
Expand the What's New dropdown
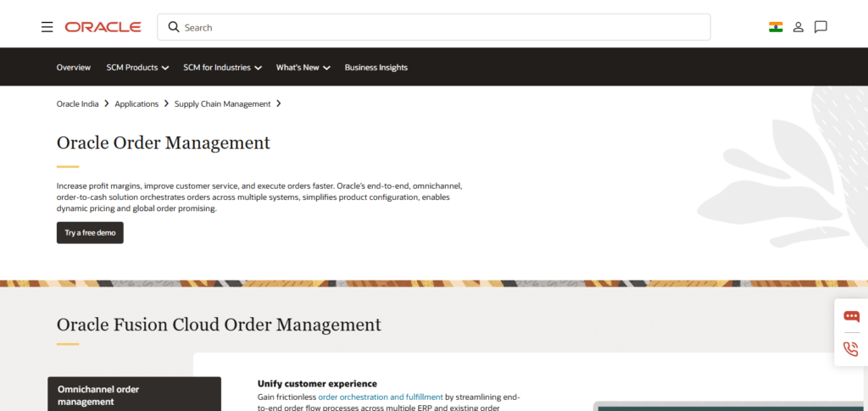click(303, 68)
